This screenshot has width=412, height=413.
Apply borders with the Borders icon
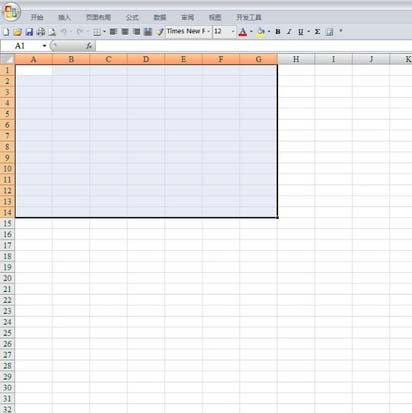(x=97, y=32)
